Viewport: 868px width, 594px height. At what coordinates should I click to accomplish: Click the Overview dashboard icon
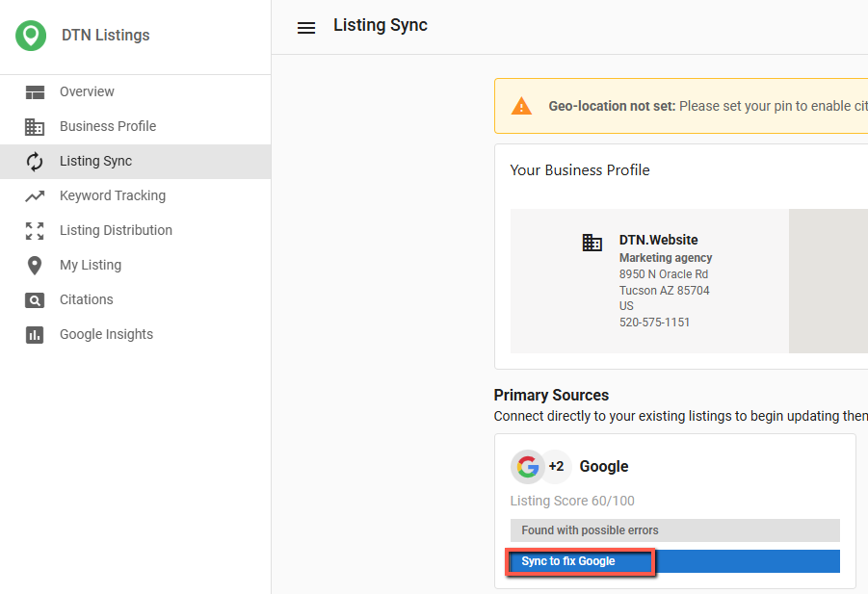tap(35, 92)
